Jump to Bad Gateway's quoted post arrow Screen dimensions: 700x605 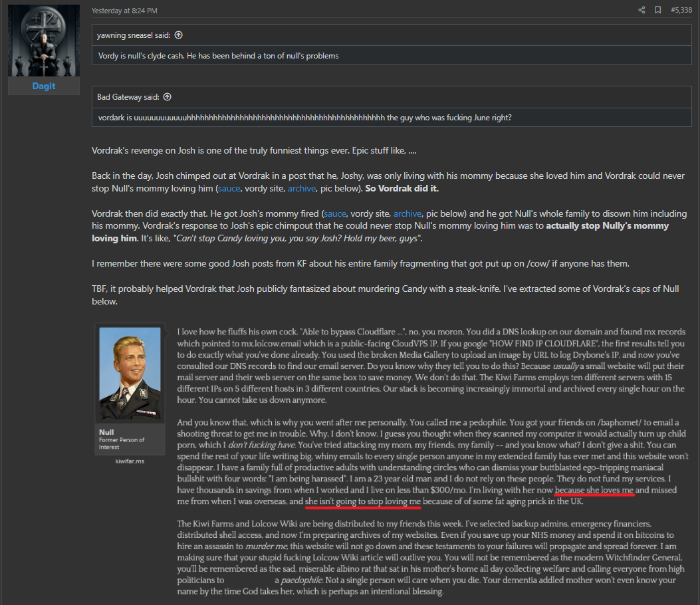click(168, 97)
